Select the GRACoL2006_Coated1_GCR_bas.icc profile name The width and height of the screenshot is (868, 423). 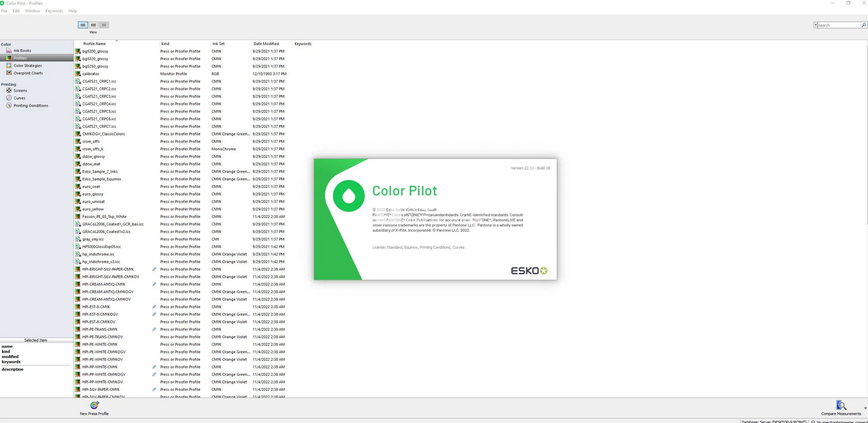click(113, 225)
